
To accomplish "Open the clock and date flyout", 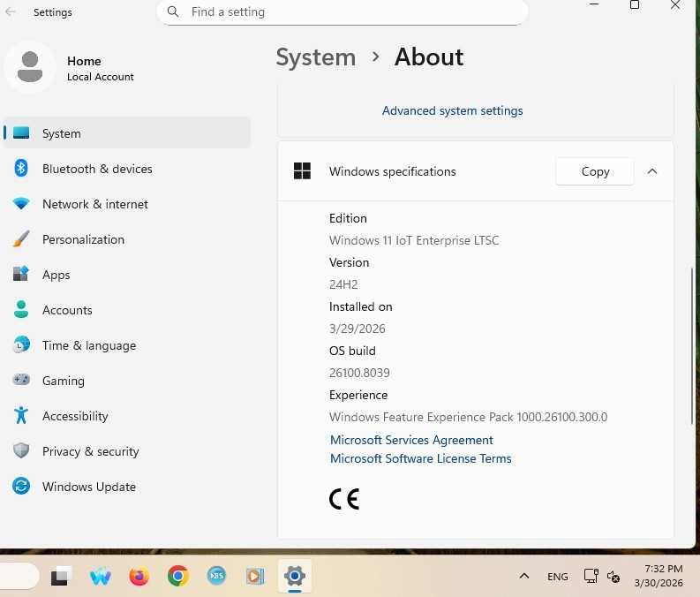I will [659, 576].
